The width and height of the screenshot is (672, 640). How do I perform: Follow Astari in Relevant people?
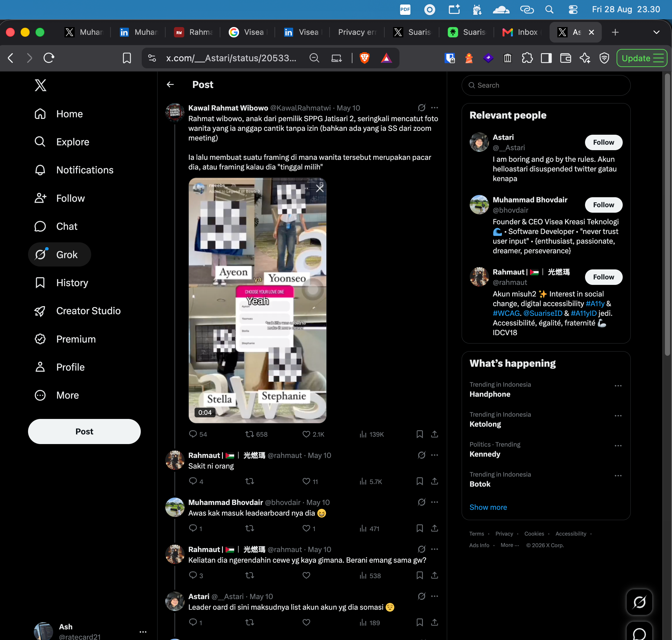click(603, 142)
